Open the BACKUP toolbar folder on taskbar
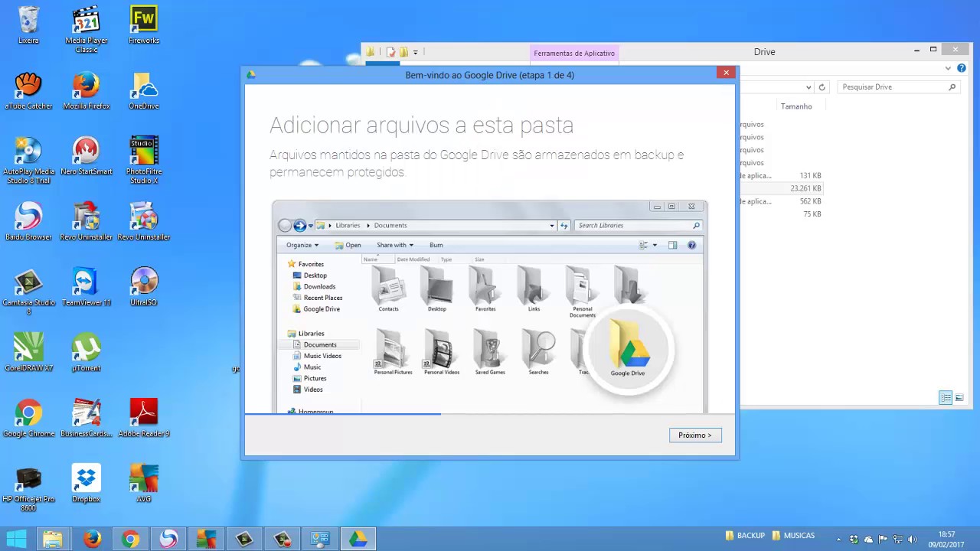 coord(745,536)
